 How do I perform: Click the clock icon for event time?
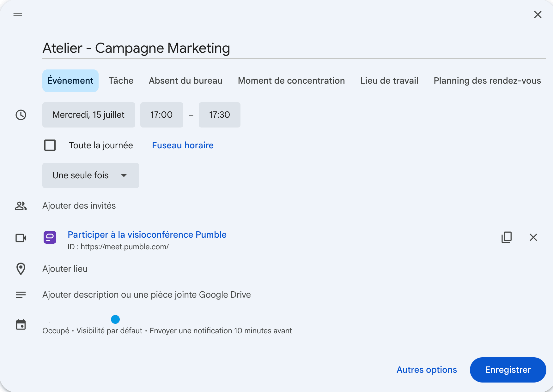click(x=21, y=115)
